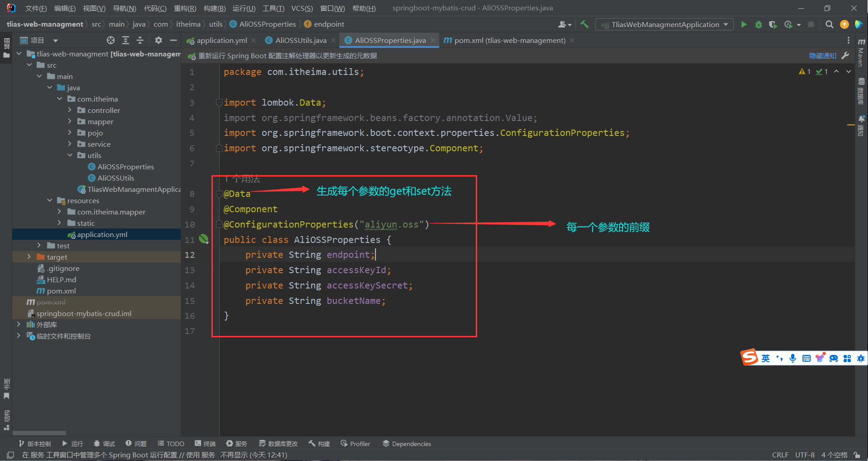Screen dimensions: 868x461
Task: Click the Build project hammer icon
Action: (584, 24)
